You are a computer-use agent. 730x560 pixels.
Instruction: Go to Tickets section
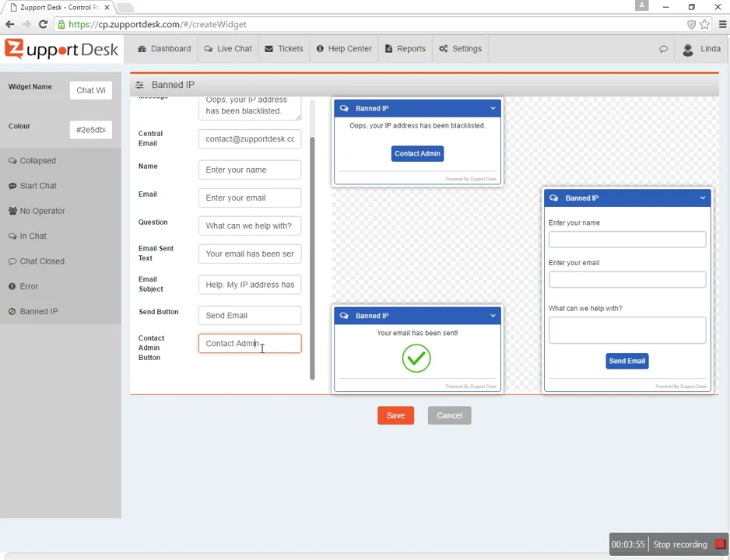(284, 49)
